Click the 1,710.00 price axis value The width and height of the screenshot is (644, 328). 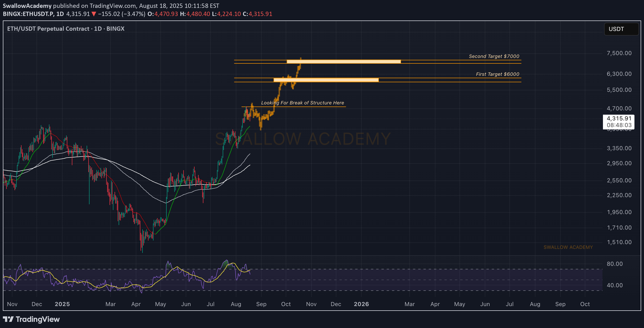coord(619,227)
